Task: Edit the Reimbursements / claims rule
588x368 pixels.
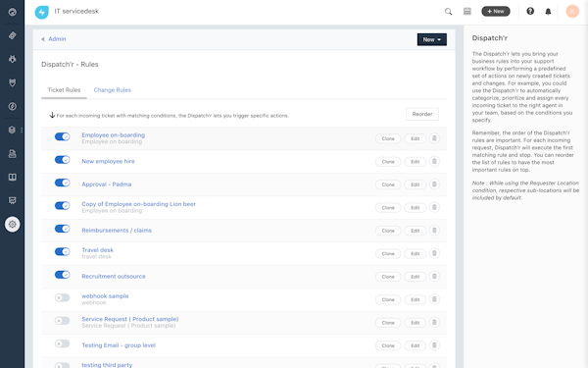Action: (416, 231)
